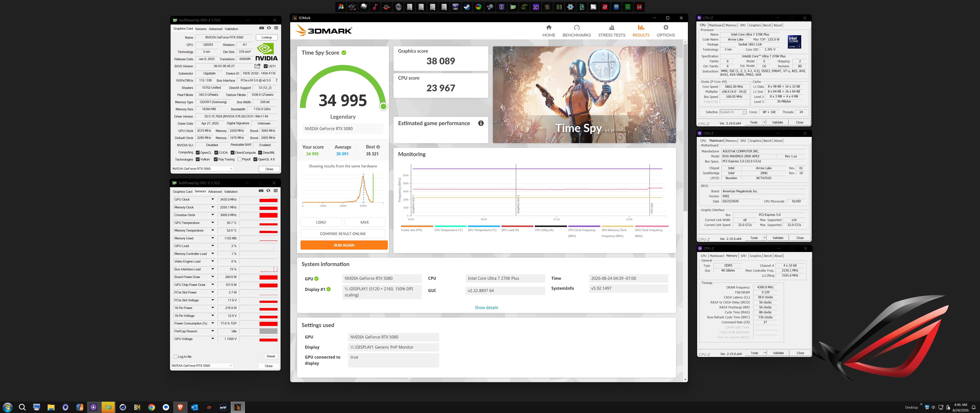Open the GPU selector dropdown in the GPU-Z Sensors window

tap(202, 366)
